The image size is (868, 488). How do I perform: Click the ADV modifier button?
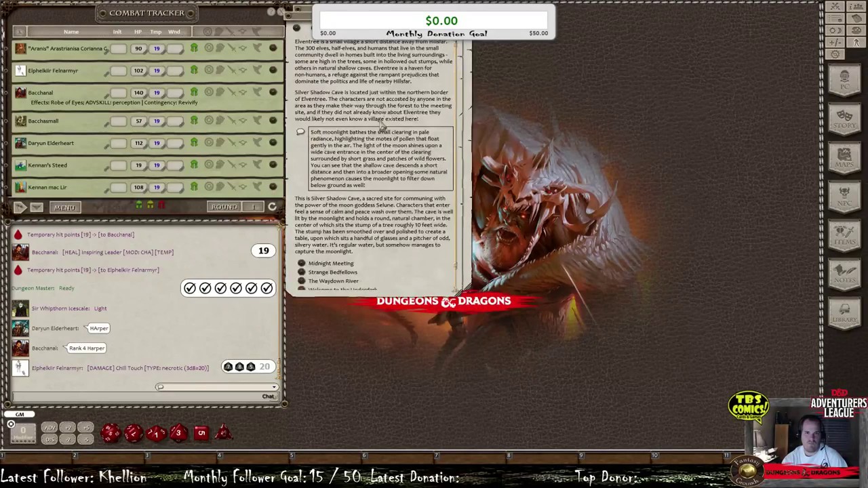(x=50, y=428)
